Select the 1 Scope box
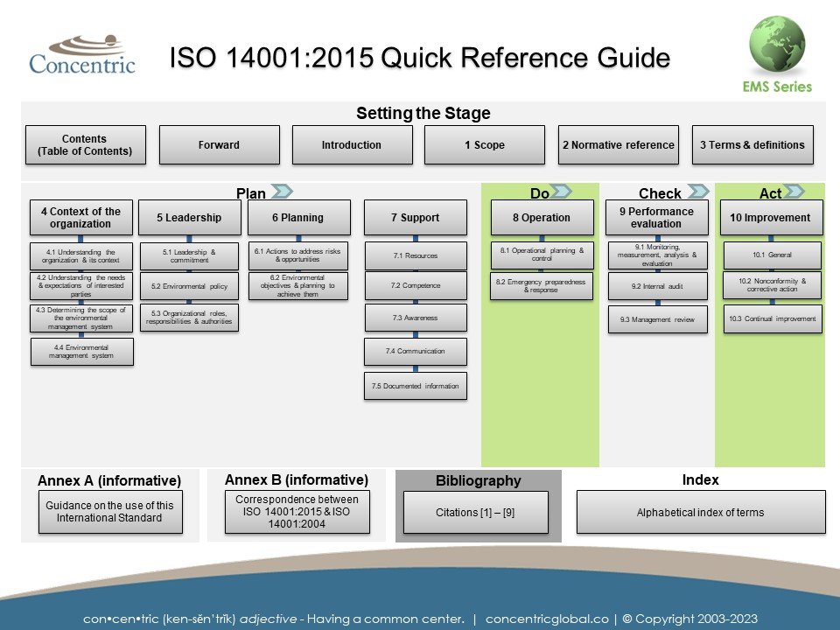The height and width of the screenshot is (630, 840). (x=484, y=144)
